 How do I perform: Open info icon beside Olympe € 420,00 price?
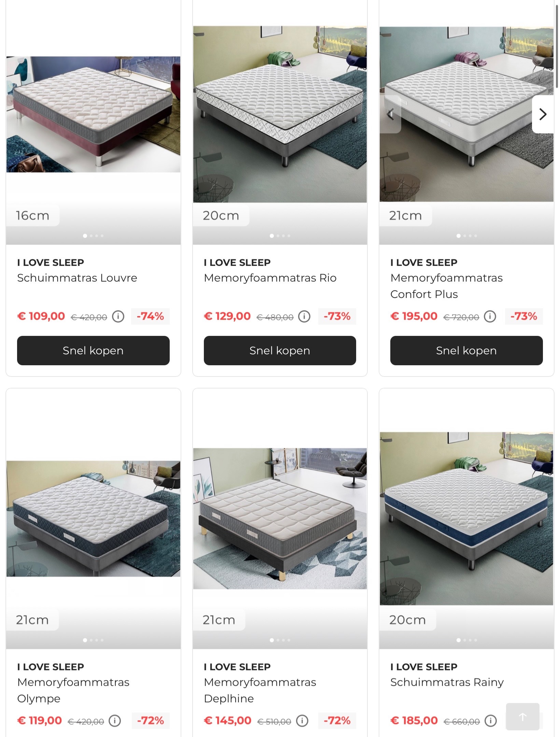(115, 721)
